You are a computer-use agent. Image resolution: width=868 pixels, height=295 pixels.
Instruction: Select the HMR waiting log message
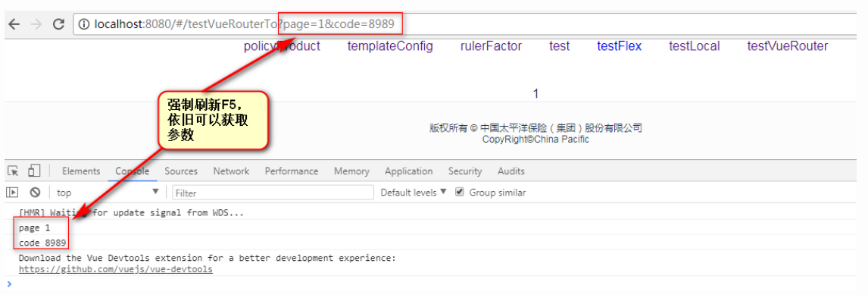131,212
